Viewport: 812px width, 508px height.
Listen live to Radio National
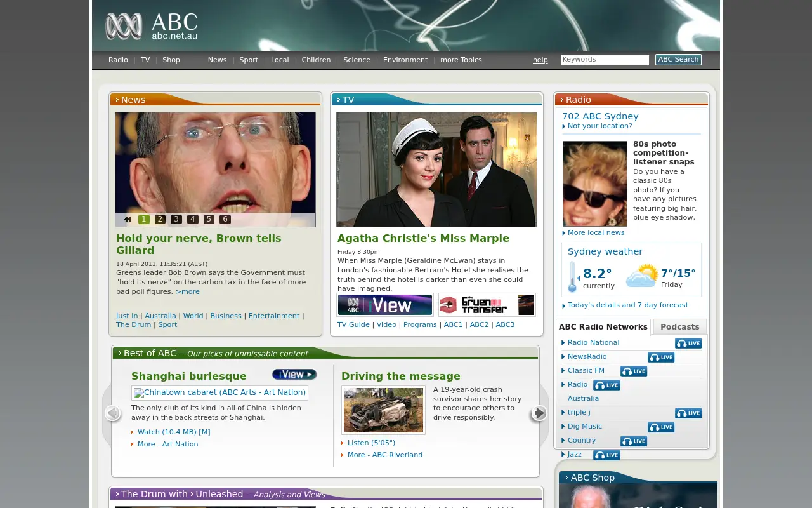(688, 344)
